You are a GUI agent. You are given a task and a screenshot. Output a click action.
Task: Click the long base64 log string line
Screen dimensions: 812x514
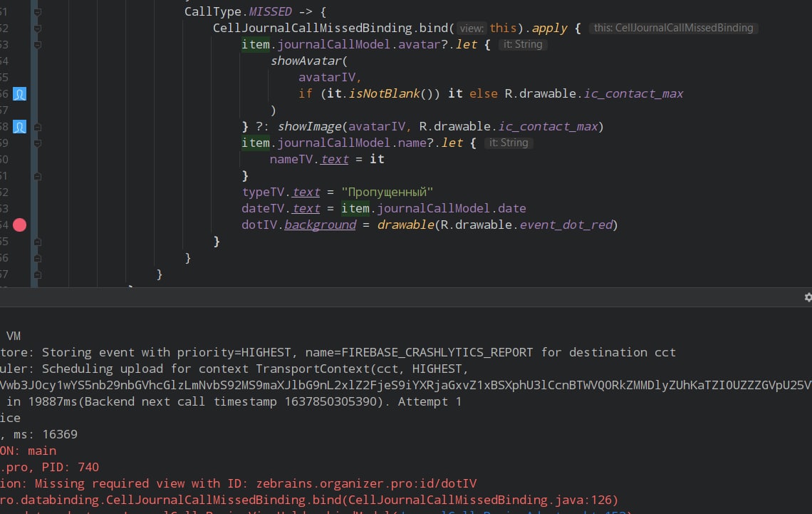point(406,385)
